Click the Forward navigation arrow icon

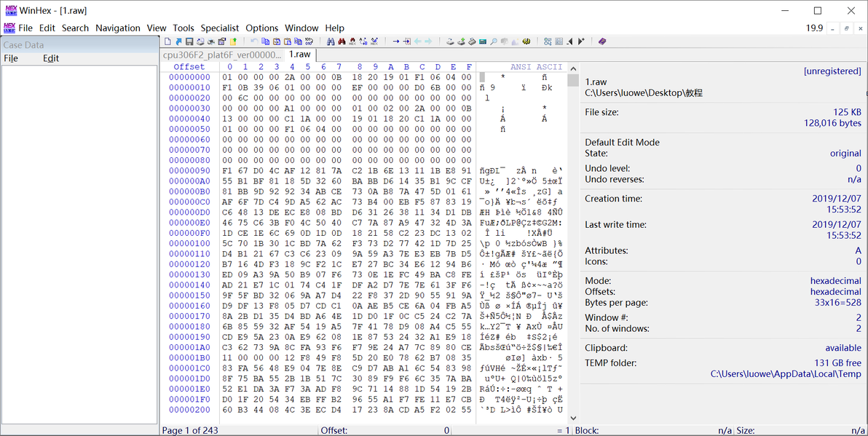click(x=428, y=41)
